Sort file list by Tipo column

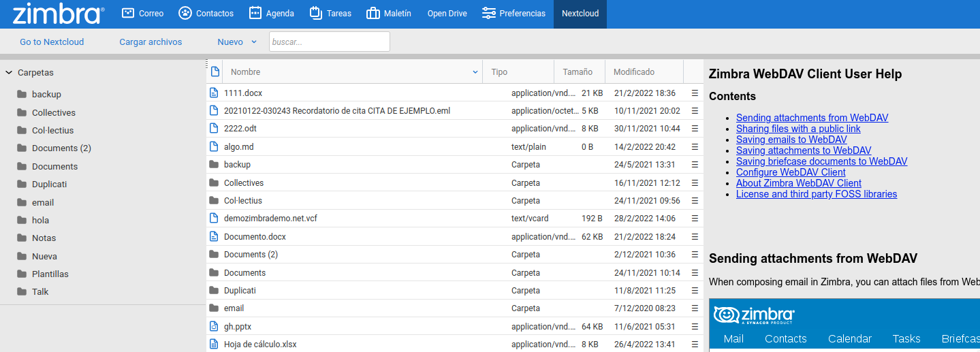pos(518,71)
